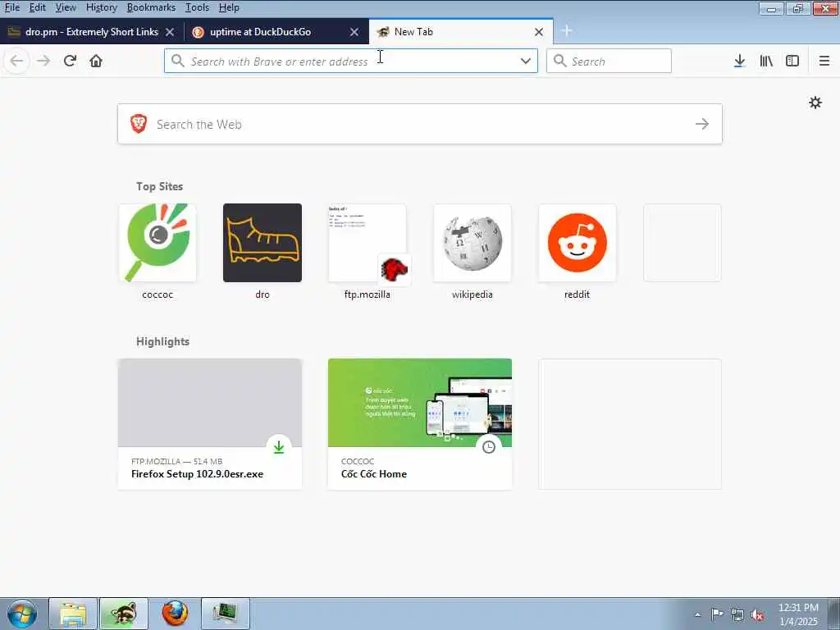Switch to uptime at DuckDuckGo tab

276,32
